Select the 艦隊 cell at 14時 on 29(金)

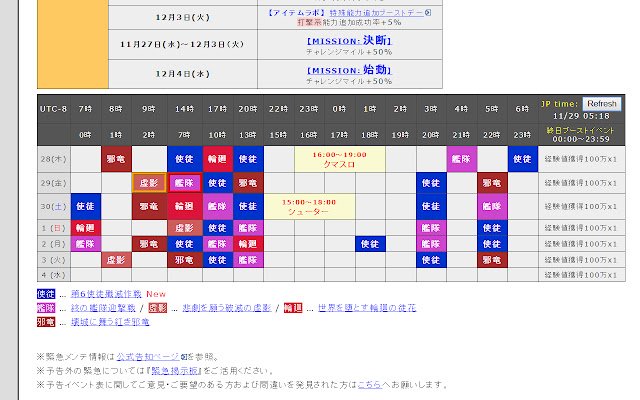click(184, 183)
